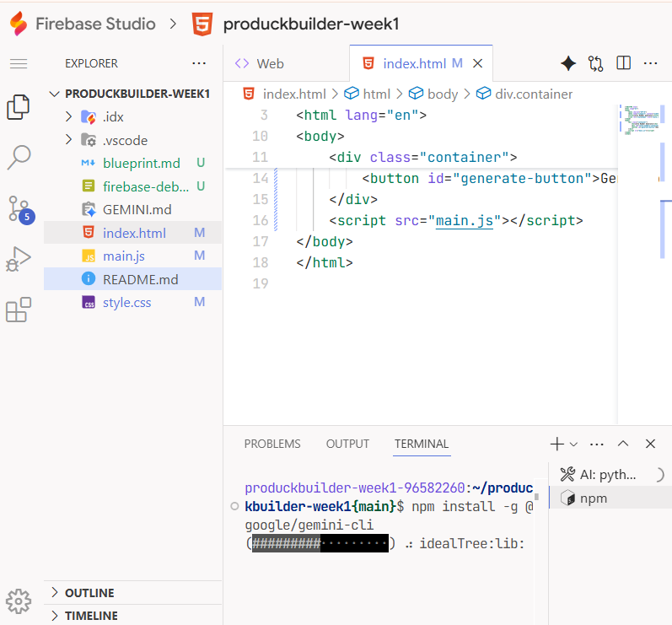Switch to OUTPUT panel tab

pos(347,445)
